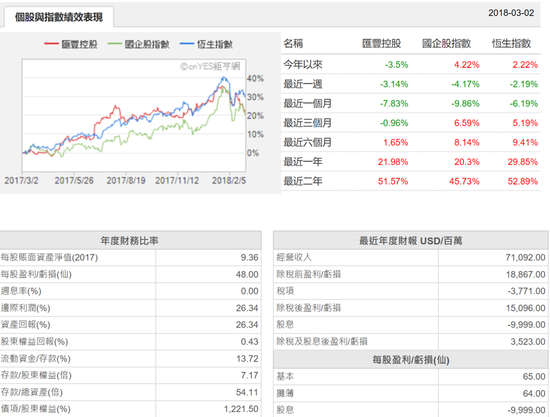550x417 pixels.
Task: Open the 個股與指數績效表現 tab
Action: 59,17
